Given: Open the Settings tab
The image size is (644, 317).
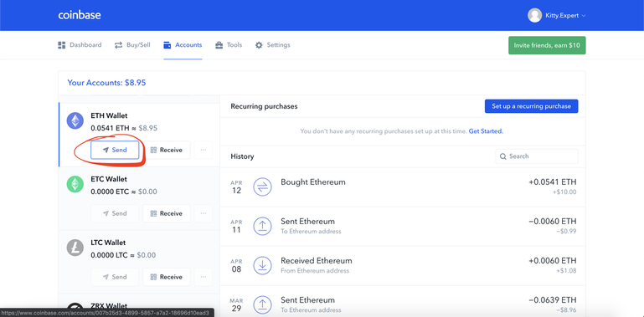Looking at the screenshot, I should [273, 45].
